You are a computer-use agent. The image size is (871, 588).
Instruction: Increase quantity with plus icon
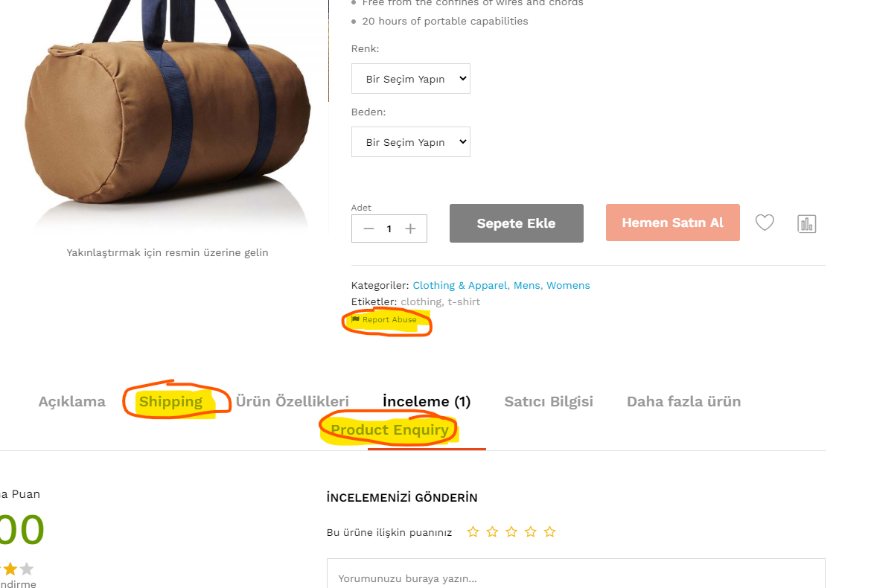click(410, 229)
